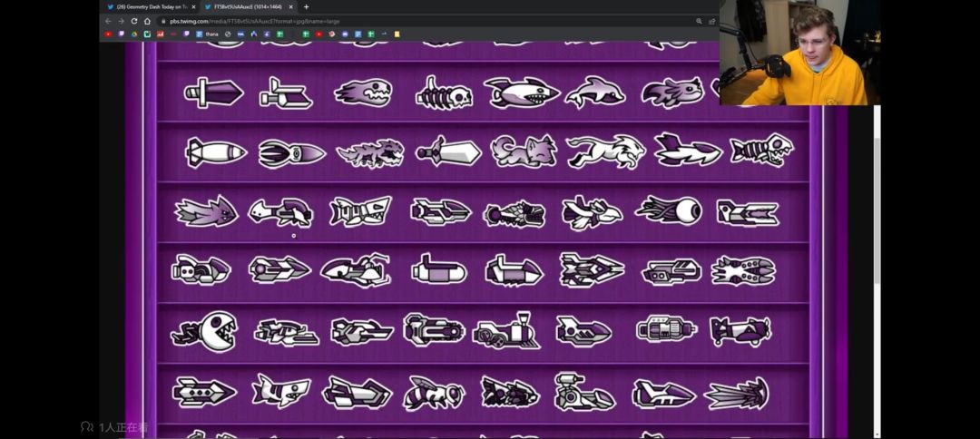Viewport: 980px width, 439px height.
Task: Select the pbs.twimg.com image tab
Action: tap(247, 6)
